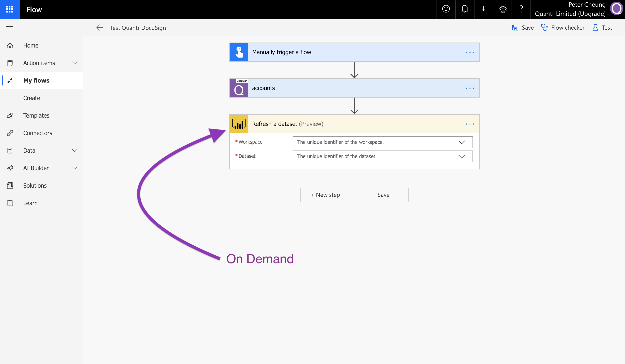Click the Home house icon
The width and height of the screenshot is (625, 364).
pyautogui.click(x=10, y=46)
